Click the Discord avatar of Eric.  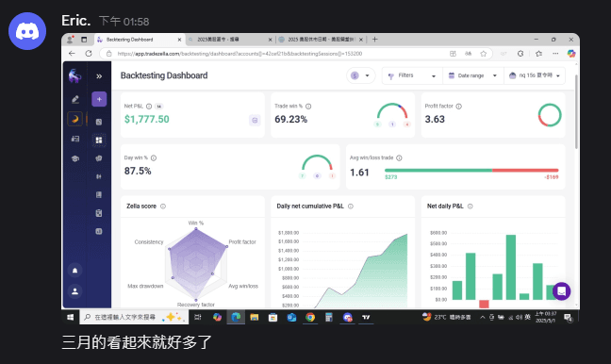coord(27,31)
